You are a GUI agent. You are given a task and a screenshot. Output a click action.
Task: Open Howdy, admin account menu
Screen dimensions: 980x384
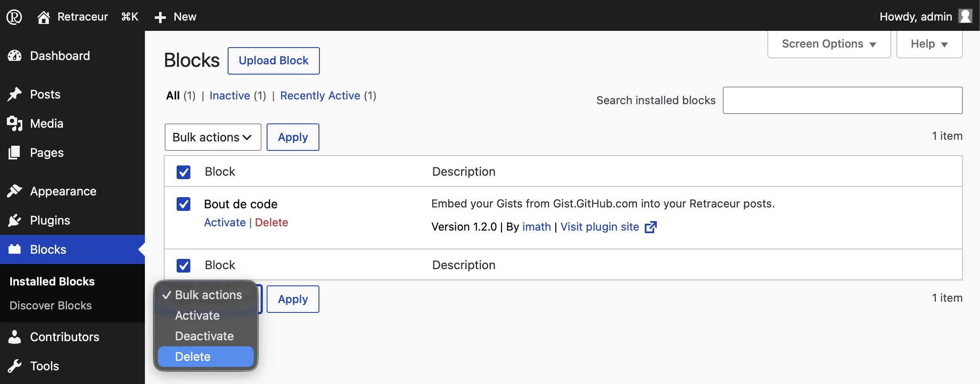click(925, 17)
